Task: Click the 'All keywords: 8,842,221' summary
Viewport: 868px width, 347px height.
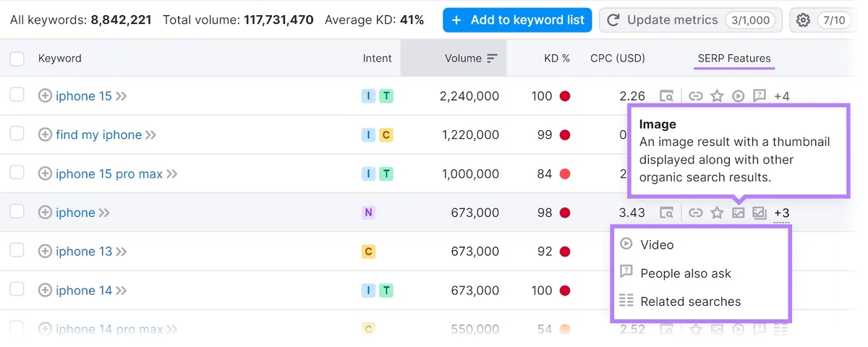Action: coord(81,20)
